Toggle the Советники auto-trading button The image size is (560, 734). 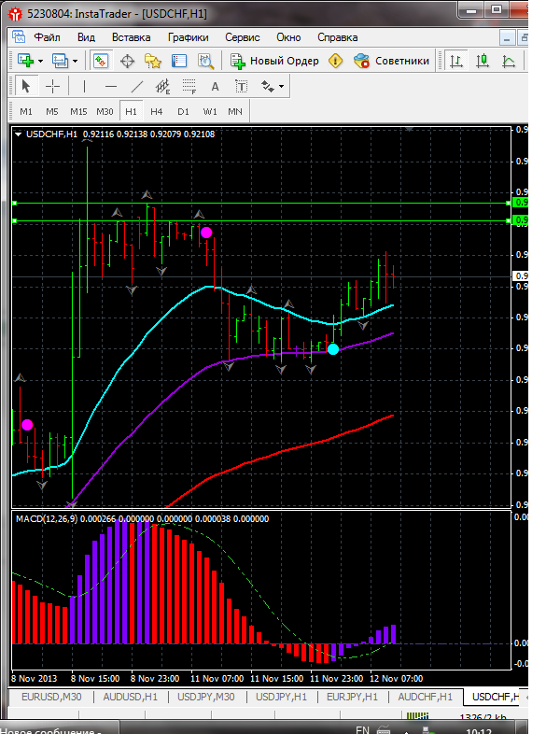click(392, 61)
